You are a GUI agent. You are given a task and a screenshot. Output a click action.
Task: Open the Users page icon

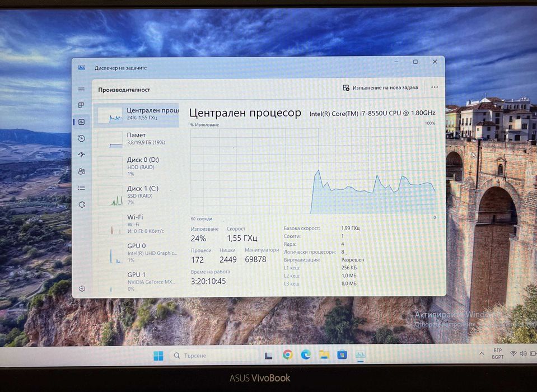(x=81, y=171)
